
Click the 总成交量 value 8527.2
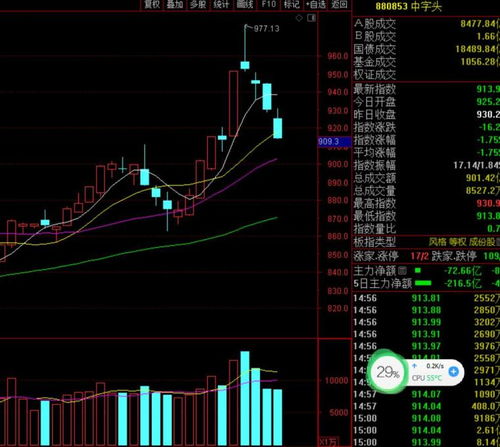[x=483, y=190]
